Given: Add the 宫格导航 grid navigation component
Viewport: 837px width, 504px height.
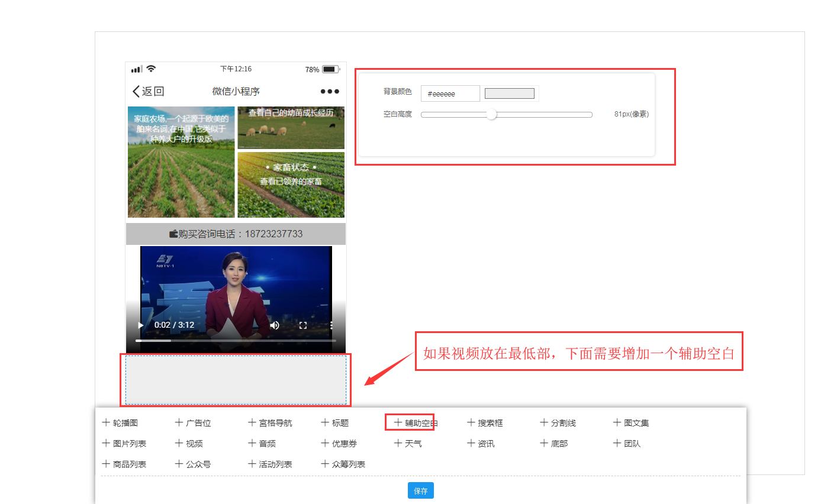Looking at the screenshot, I should click(270, 423).
